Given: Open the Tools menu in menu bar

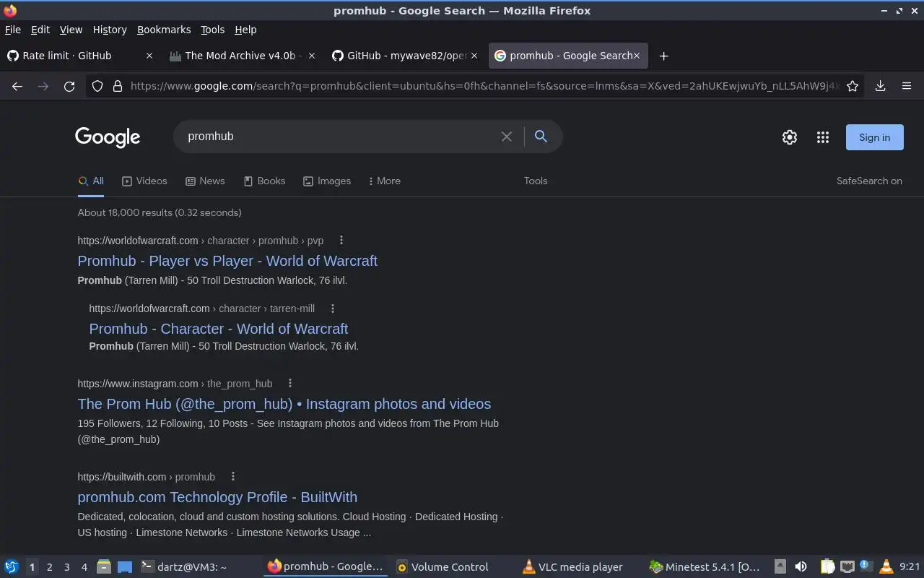Looking at the screenshot, I should (213, 30).
